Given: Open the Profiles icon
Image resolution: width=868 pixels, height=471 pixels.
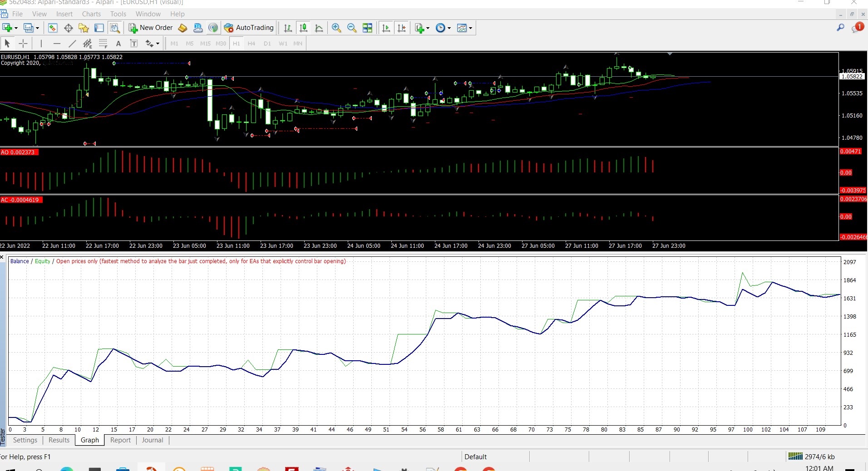Looking at the screenshot, I should point(29,28).
